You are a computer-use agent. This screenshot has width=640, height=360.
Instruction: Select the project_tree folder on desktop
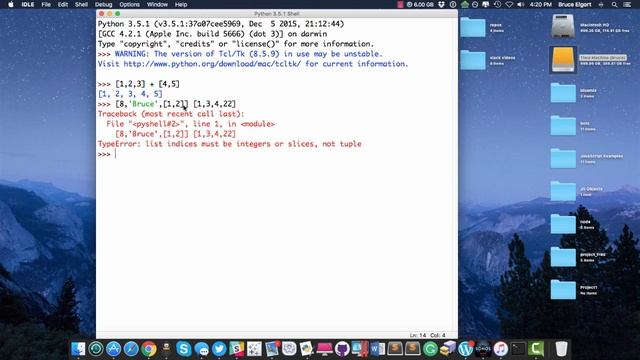point(563,257)
